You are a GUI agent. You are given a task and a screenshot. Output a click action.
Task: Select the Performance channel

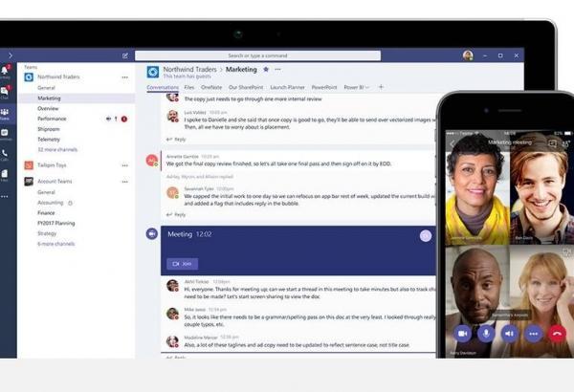pyautogui.click(x=53, y=119)
